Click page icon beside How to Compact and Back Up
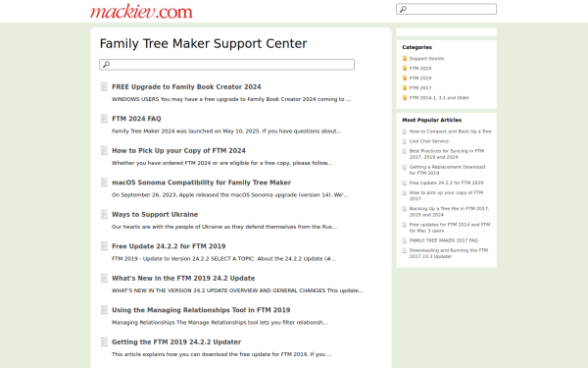 point(404,131)
